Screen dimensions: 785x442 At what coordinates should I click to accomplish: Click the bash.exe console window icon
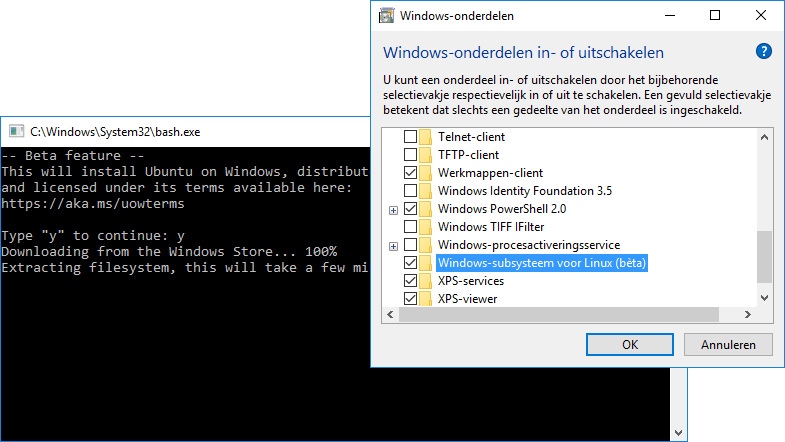[x=15, y=131]
